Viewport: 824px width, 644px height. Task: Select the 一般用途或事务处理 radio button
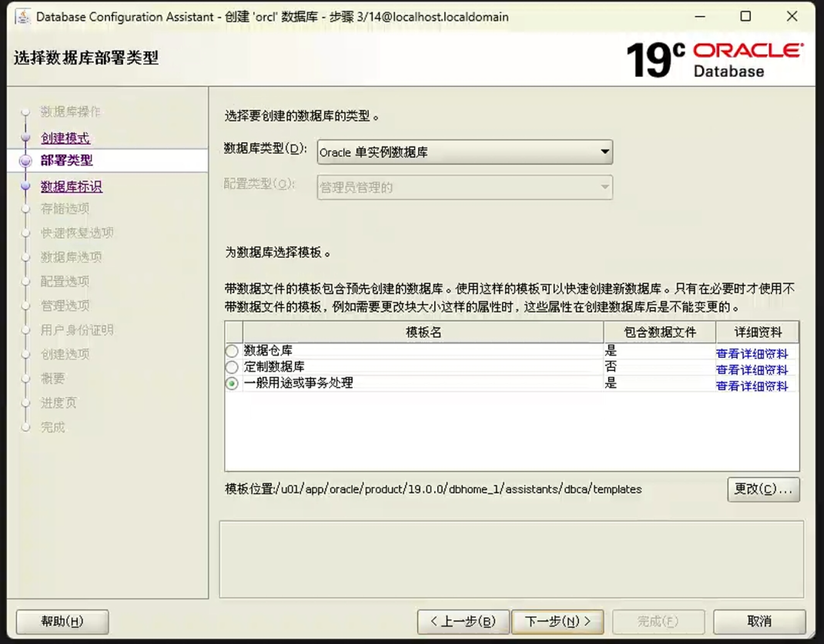232,384
